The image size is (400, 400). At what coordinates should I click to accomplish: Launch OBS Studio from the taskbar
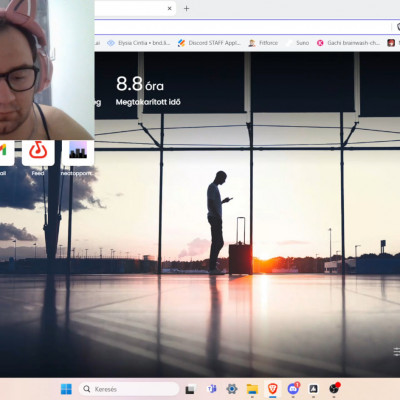click(334, 389)
